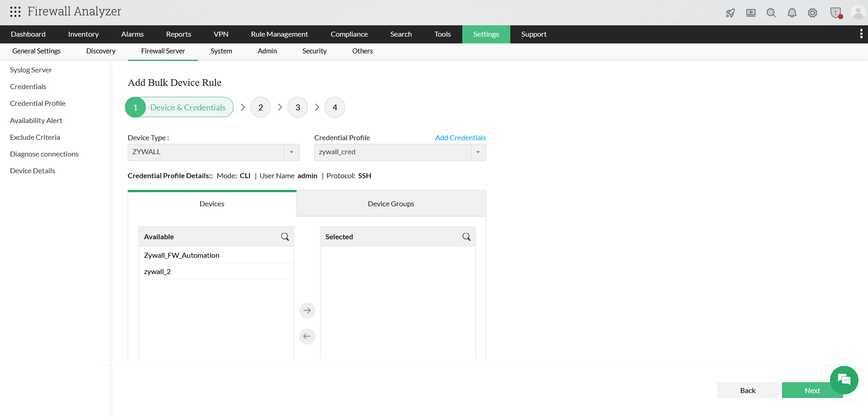Switch to Discovery subtab
Screen dimensions: 868x417
click(x=101, y=51)
